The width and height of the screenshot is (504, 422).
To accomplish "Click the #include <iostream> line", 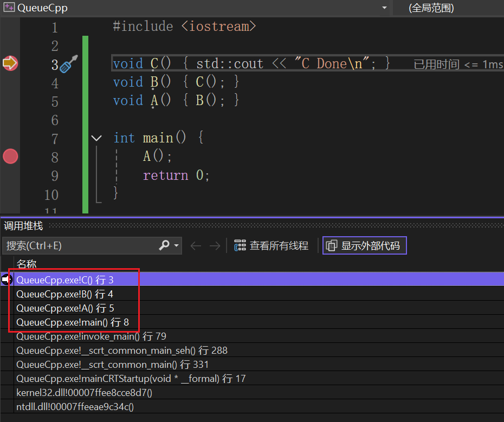I will (184, 27).
